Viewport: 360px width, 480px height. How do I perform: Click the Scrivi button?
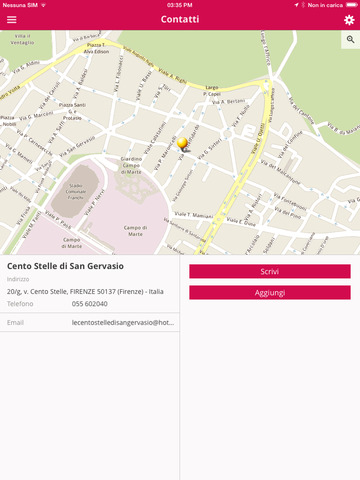(x=270, y=271)
